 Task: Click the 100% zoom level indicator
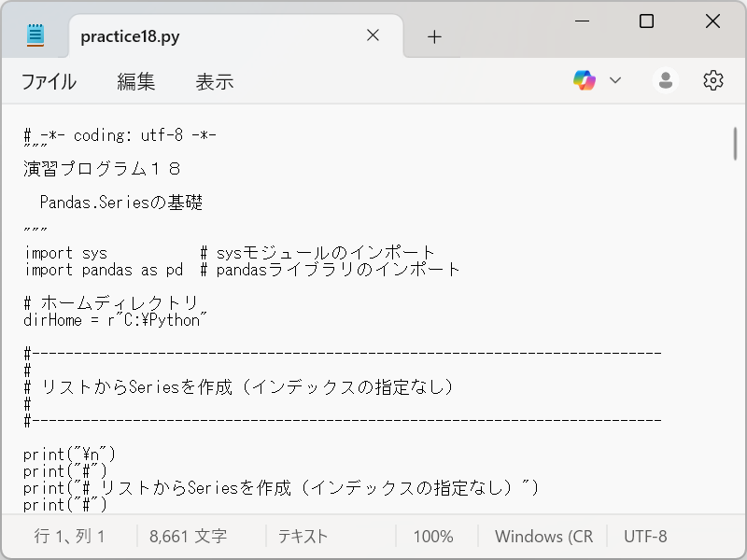pos(434,537)
